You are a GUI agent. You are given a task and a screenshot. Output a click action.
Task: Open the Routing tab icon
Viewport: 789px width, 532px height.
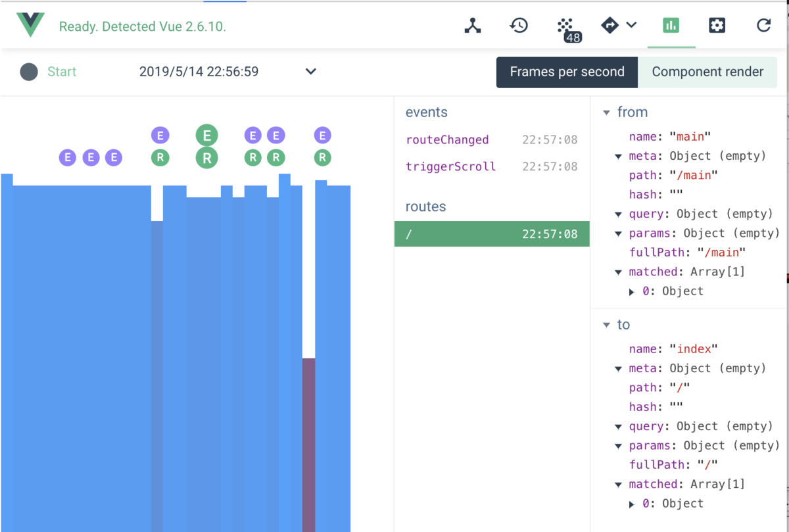[x=610, y=26]
